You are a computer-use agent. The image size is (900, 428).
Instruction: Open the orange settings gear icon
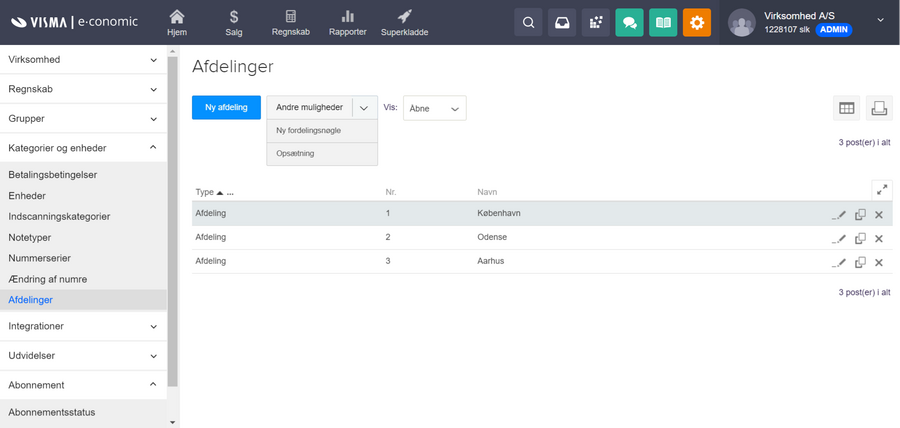tap(697, 23)
